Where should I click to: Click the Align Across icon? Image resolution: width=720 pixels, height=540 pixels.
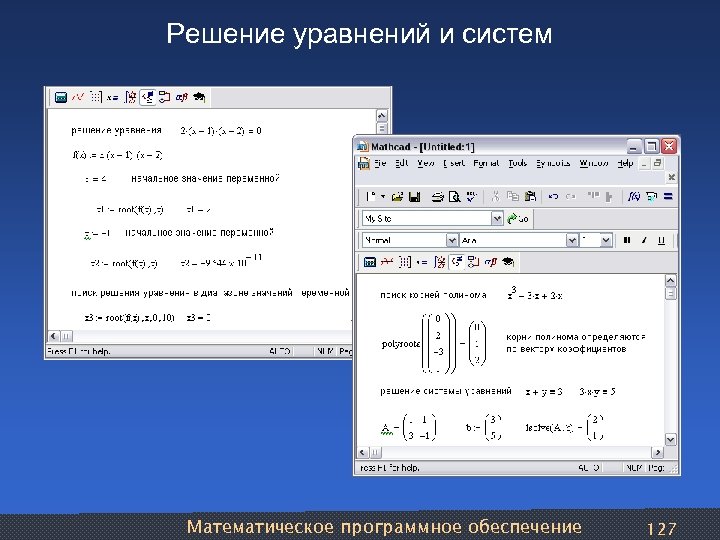[593, 196]
